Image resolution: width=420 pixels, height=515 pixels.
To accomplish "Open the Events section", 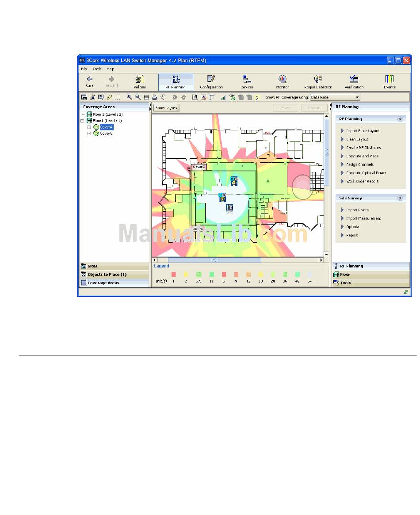I will coord(389,82).
